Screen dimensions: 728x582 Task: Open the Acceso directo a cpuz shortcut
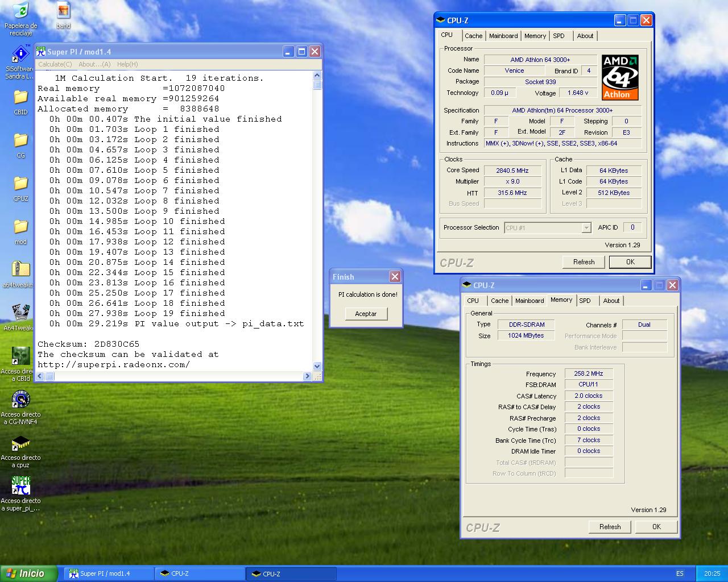pos(20,443)
